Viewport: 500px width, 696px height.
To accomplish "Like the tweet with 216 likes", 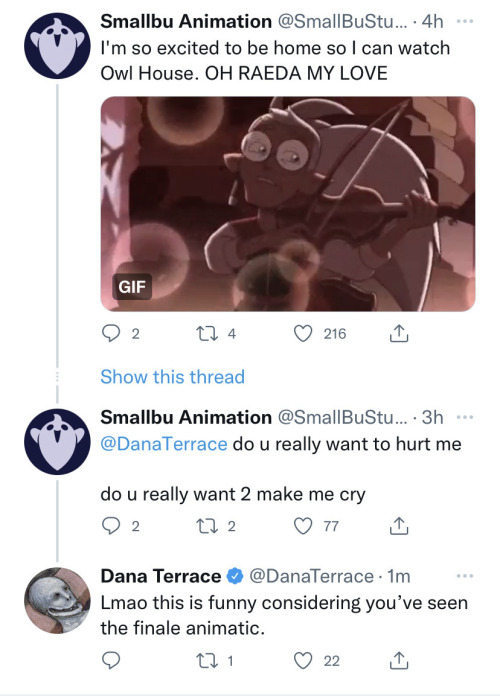I will point(303,333).
